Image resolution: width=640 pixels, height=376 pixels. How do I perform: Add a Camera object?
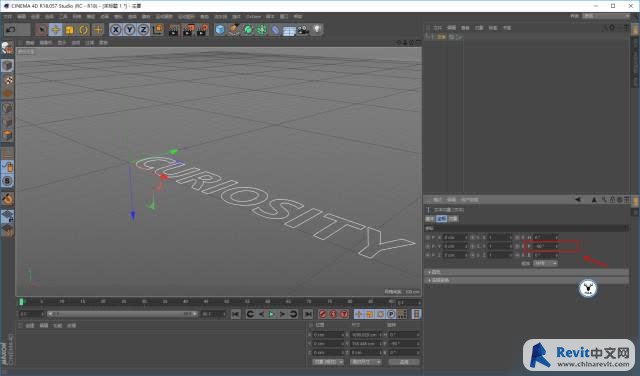coord(303,30)
